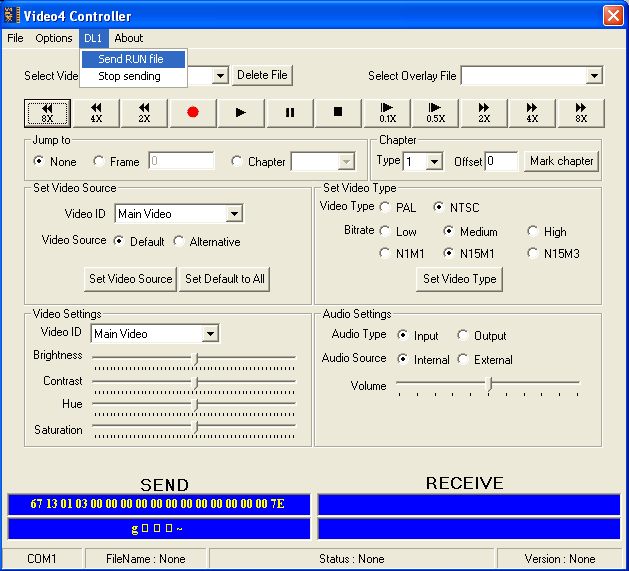Click the 8X rewind button
This screenshot has width=629, height=571.
coord(47,112)
